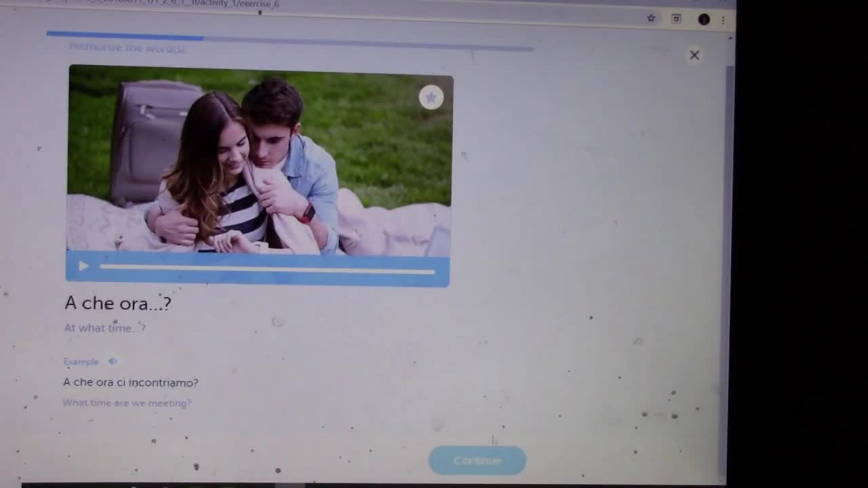Image resolution: width=868 pixels, height=488 pixels.
Task: Click 'What time are we meeting?' translation
Action: [127, 403]
